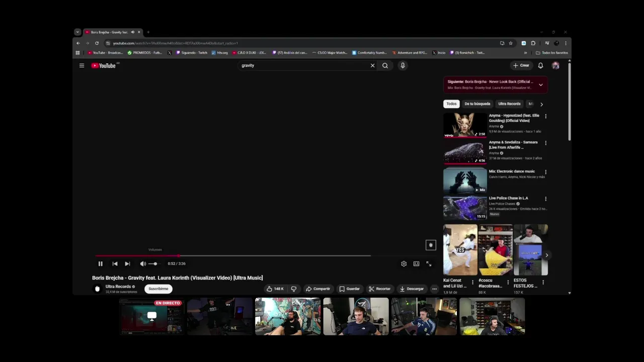644x362 pixels.
Task: Open Todos los favoritos folder
Action: (552, 53)
